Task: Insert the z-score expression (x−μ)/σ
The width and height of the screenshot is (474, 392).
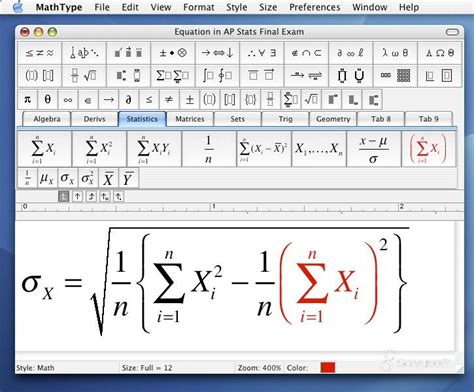Action: pyautogui.click(x=374, y=149)
